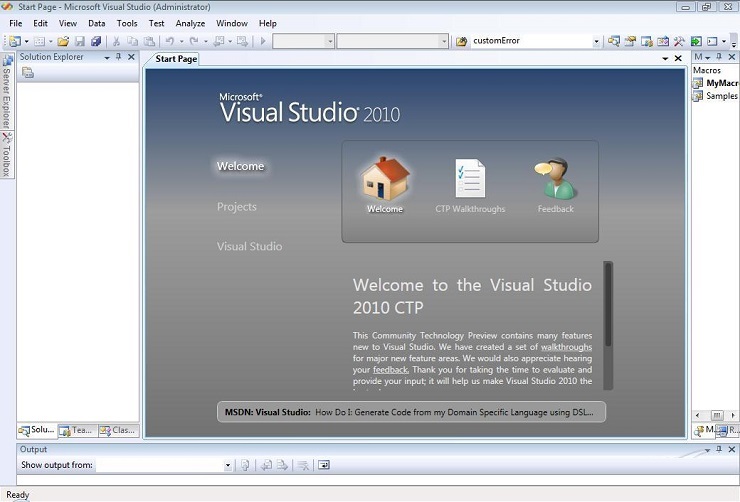This screenshot has width=740, height=502.
Task: Toggle auto-hide pin on Solution Explorer
Action: click(119, 57)
